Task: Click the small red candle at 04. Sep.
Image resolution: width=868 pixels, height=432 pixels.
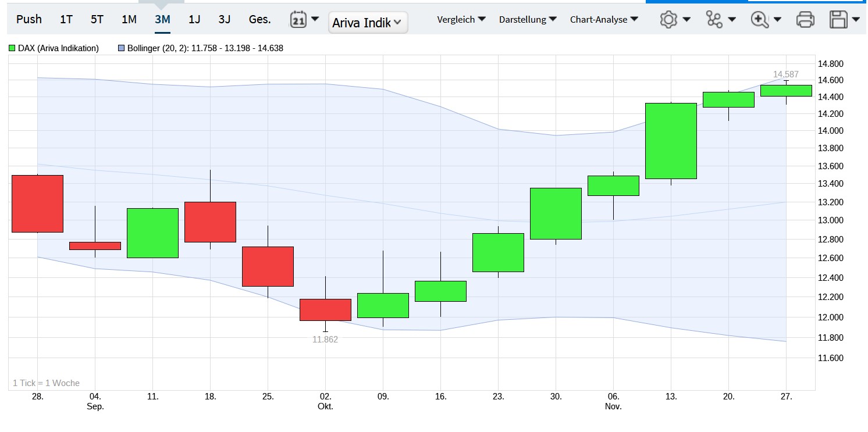Action: coord(95,246)
